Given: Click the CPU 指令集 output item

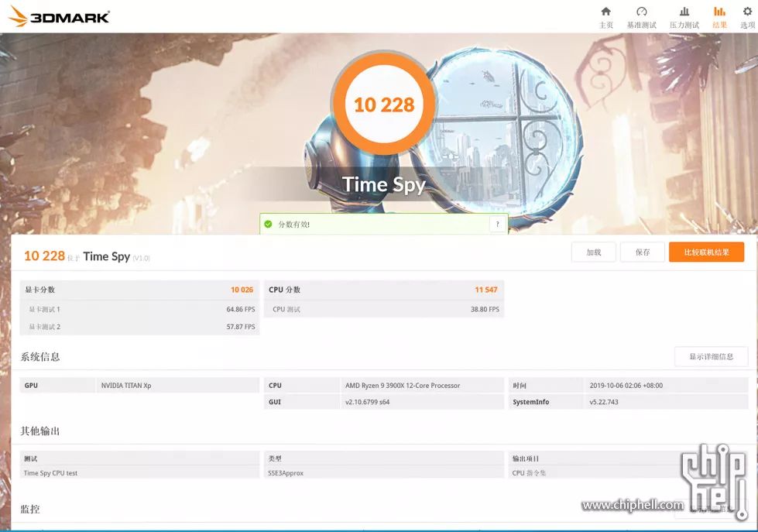Looking at the screenshot, I should click(529, 473).
